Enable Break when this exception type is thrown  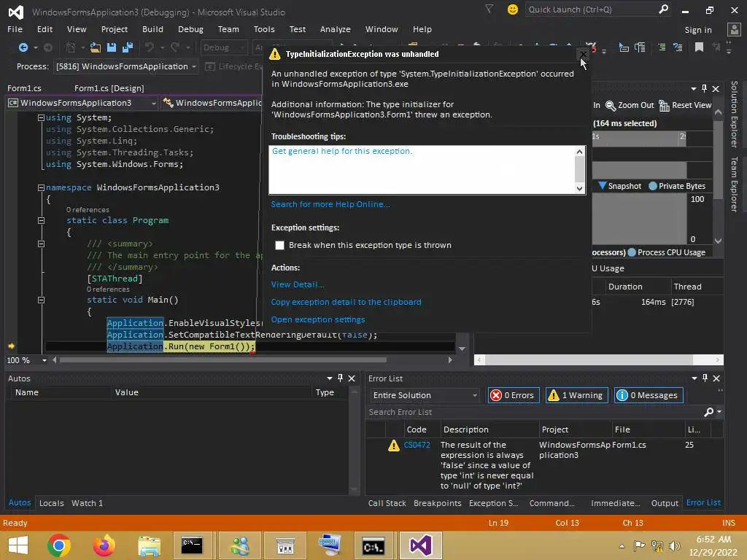[x=279, y=245]
